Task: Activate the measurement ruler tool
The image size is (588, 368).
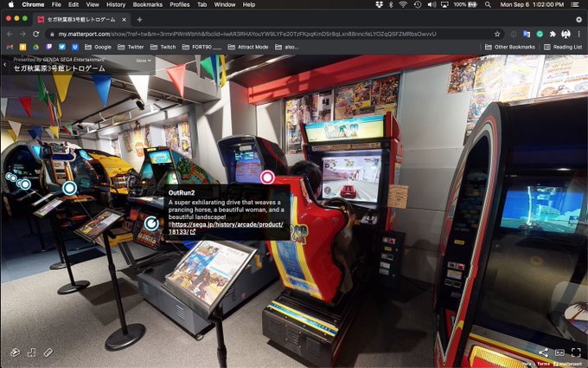Action: [48, 352]
